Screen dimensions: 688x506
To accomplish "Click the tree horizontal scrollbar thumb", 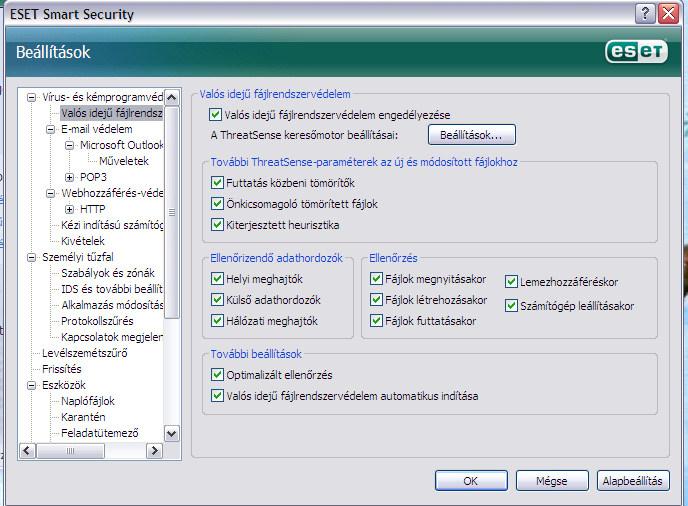I will (70, 451).
